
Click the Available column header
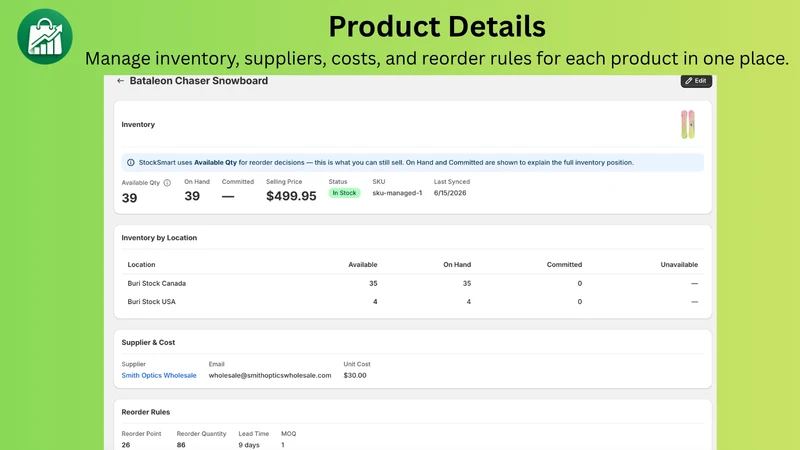pos(363,265)
